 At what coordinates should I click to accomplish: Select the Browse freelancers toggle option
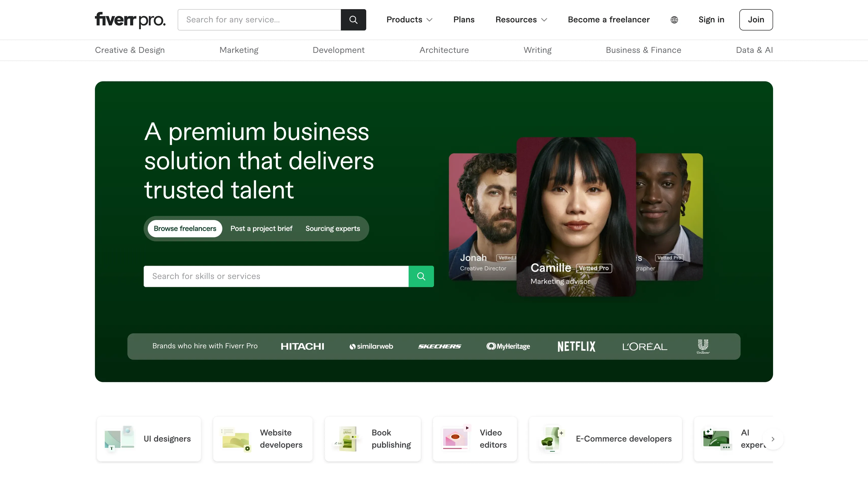[185, 228]
